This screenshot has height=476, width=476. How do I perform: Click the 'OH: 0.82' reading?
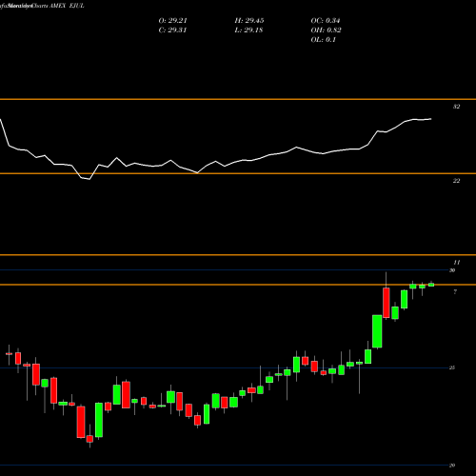pos(326,30)
